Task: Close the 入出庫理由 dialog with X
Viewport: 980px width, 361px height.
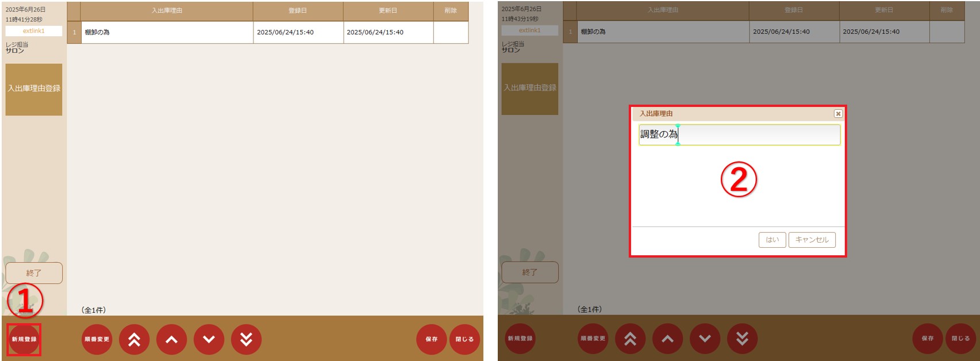Action: coord(838,114)
